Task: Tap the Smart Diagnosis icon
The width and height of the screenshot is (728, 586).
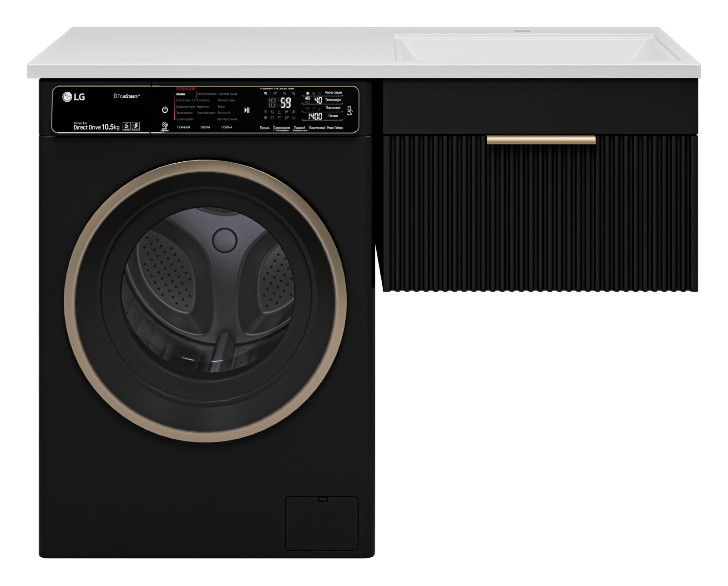Action: pyautogui.click(x=165, y=126)
